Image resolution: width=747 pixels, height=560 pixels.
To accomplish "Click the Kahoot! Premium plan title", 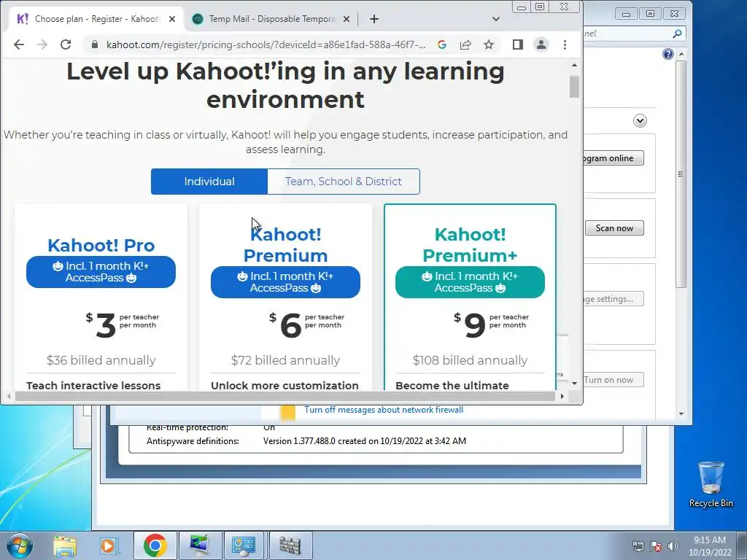I will pos(285,245).
